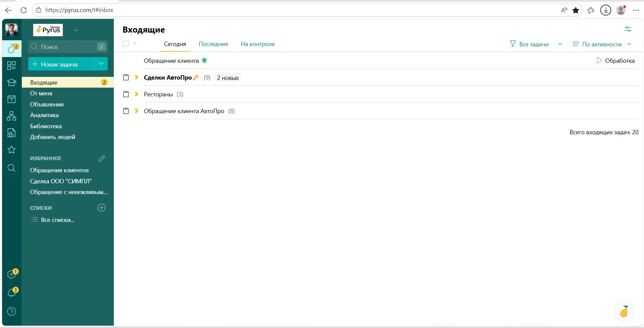The height and width of the screenshot is (328, 644).
Task: Open the building report icon in rail
Action: pyautogui.click(x=11, y=133)
